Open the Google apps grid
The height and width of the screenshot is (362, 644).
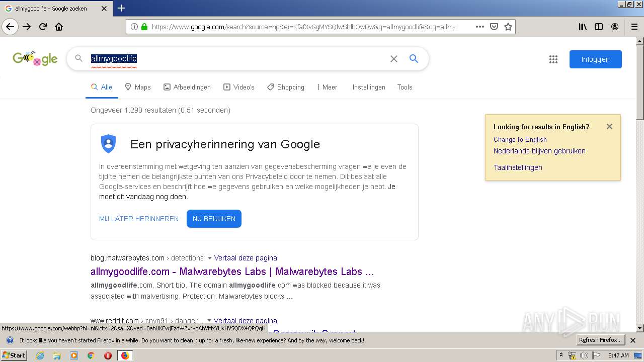pos(553,59)
